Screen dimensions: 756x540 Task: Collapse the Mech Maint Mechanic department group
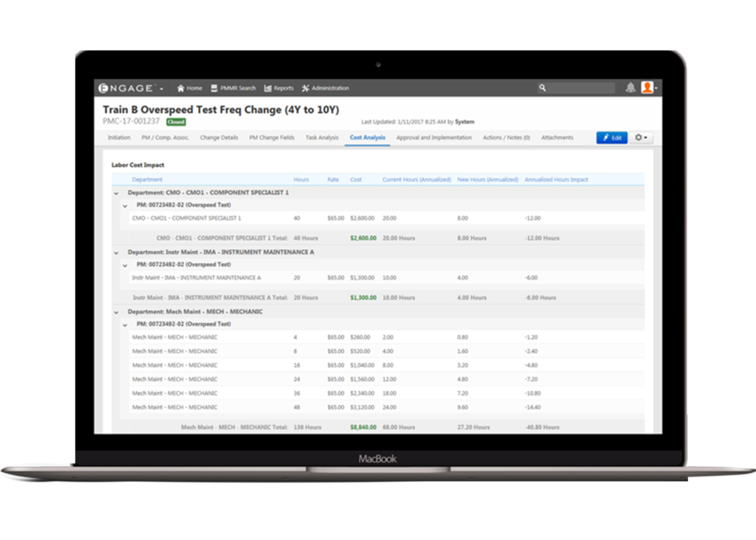[115, 312]
